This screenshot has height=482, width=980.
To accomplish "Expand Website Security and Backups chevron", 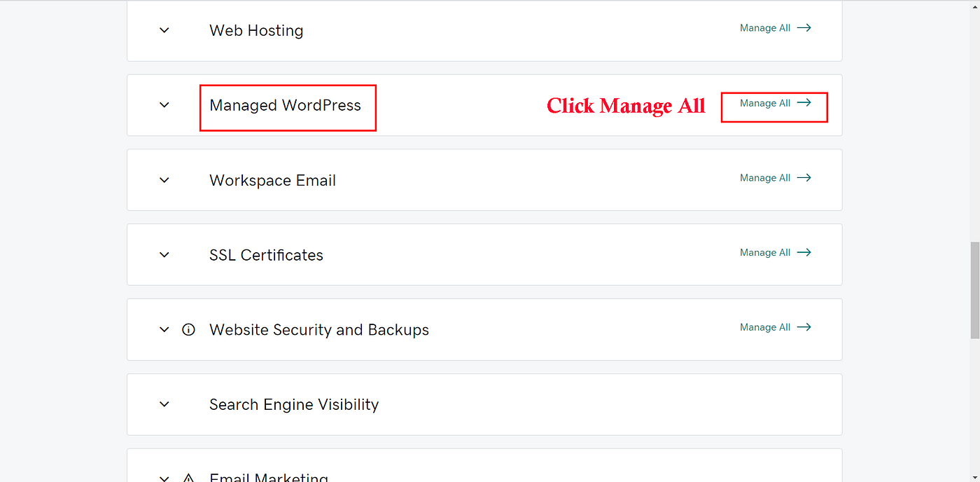I will click(164, 329).
